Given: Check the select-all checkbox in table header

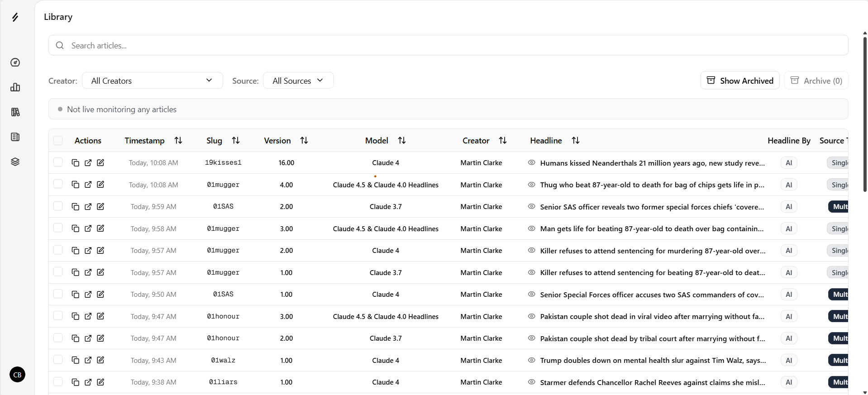Looking at the screenshot, I should click(58, 141).
